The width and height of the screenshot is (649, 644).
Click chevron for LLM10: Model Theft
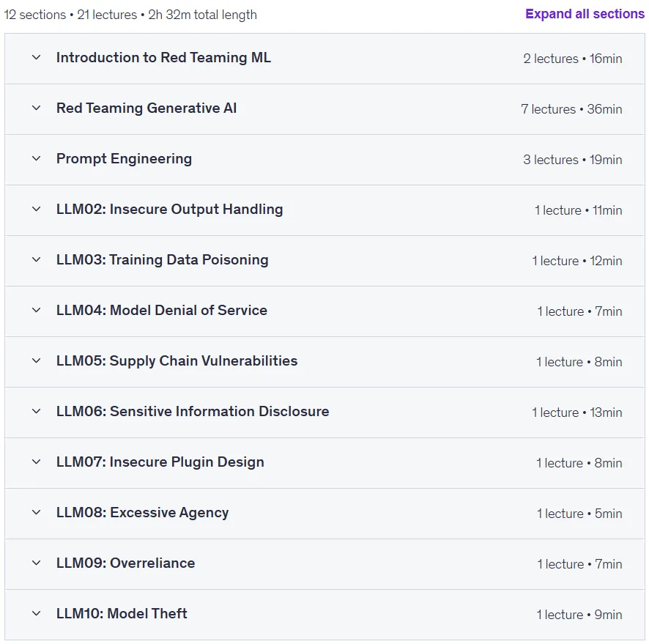37,613
